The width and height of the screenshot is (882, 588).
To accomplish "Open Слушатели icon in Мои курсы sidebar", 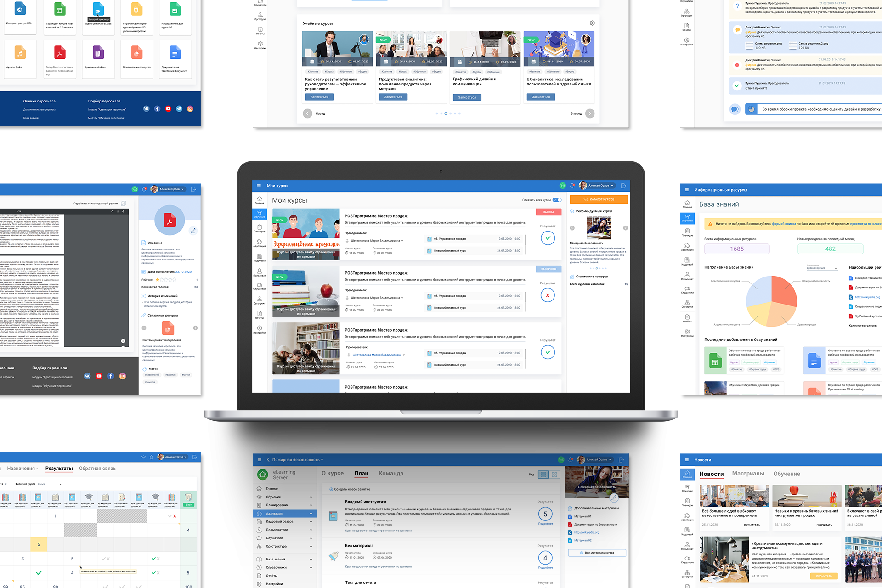I will tap(260, 286).
